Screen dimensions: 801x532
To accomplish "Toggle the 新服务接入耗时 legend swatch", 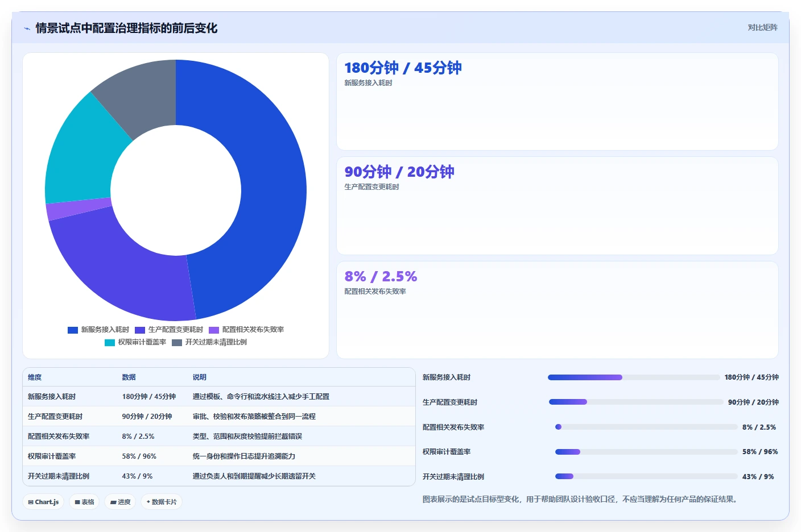I will (x=73, y=330).
